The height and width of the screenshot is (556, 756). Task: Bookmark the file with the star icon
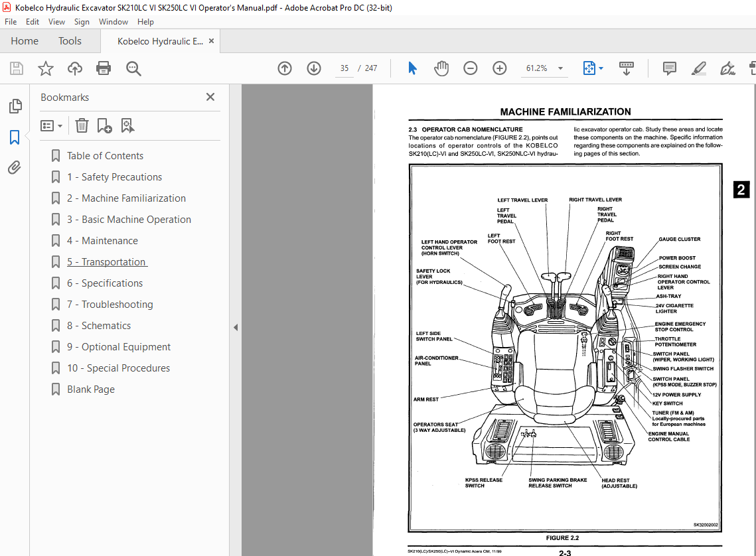(46, 68)
